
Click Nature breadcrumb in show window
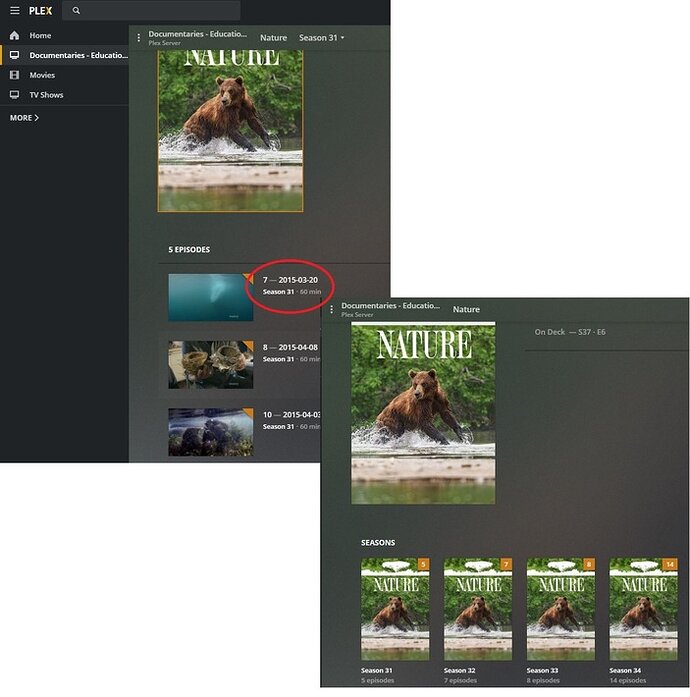click(466, 309)
